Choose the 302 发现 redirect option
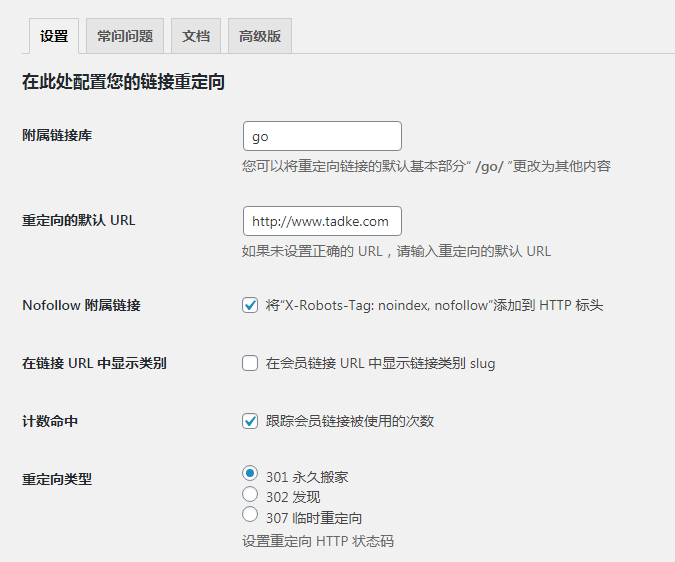The width and height of the screenshot is (675, 562). click(x=250, y=494)
